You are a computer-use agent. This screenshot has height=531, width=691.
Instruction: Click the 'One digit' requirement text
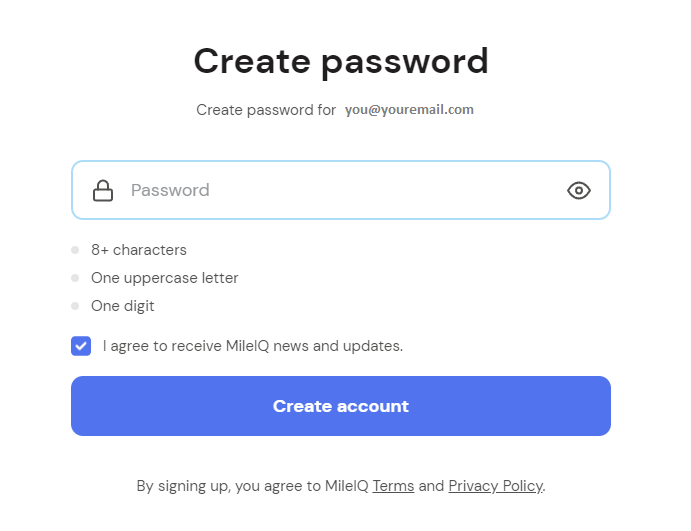point(123,306)
